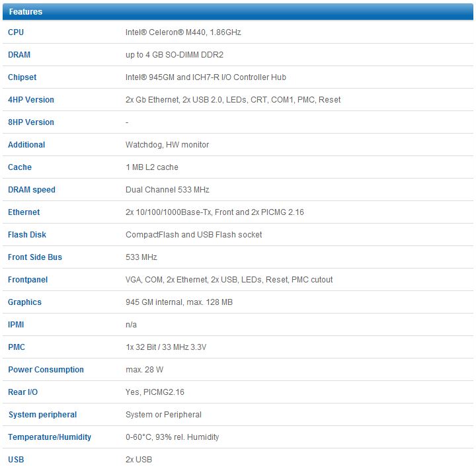Click 'Watchdog, HW monitor' value
This screenshot has height=467, width=476.
[167, 145]
